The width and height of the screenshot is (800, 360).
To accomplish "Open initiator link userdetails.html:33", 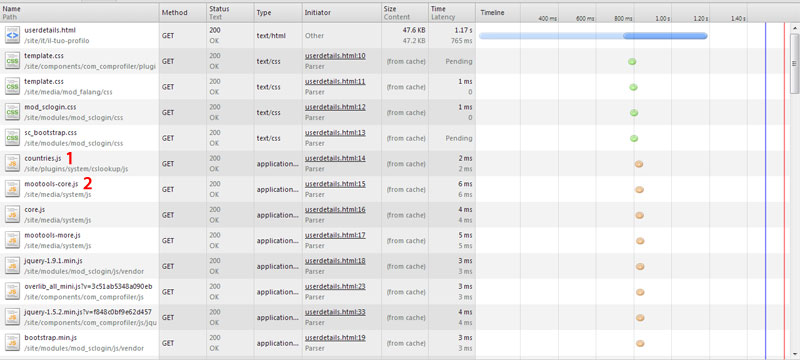I will 335,312.
